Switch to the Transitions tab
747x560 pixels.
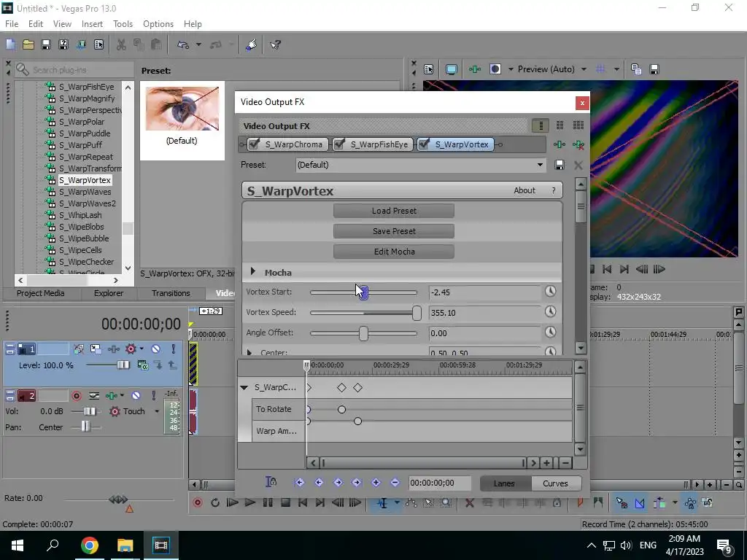click(x=171, y=293)
